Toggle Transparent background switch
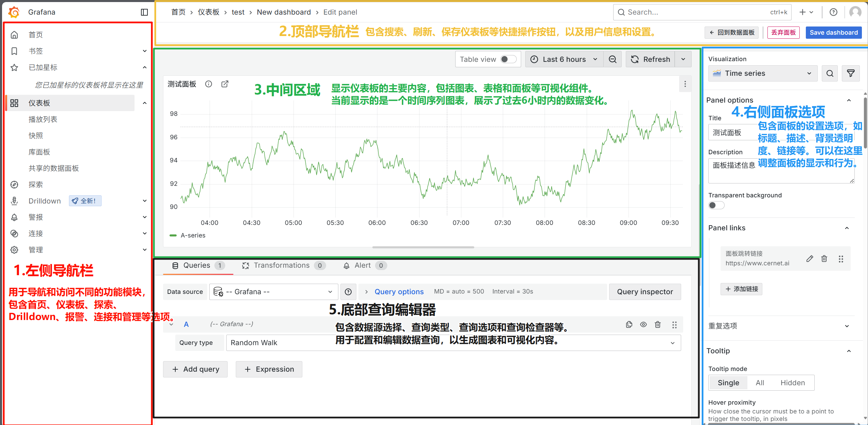Screen dimensions: 868x425 click(x=716, y=205)
